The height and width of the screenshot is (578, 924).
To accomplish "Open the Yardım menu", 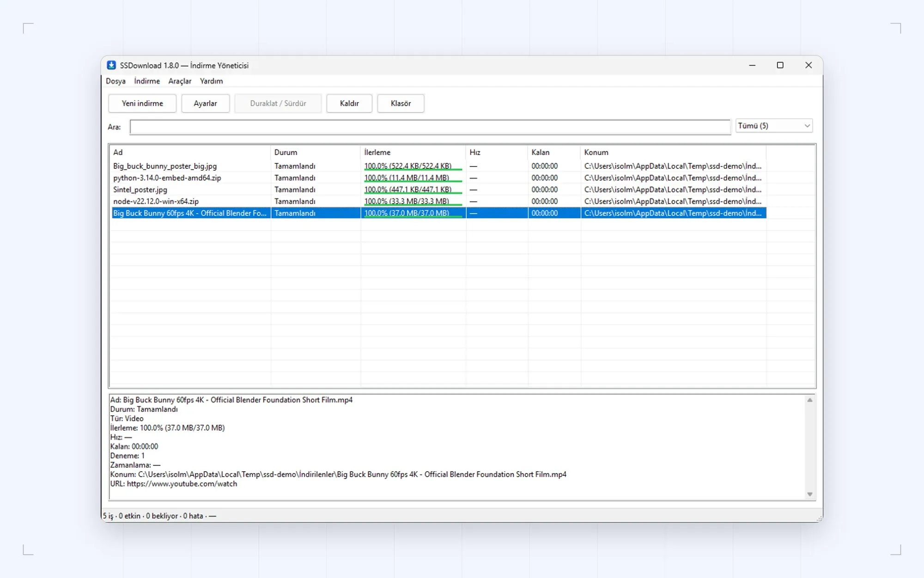I will 211,81.
